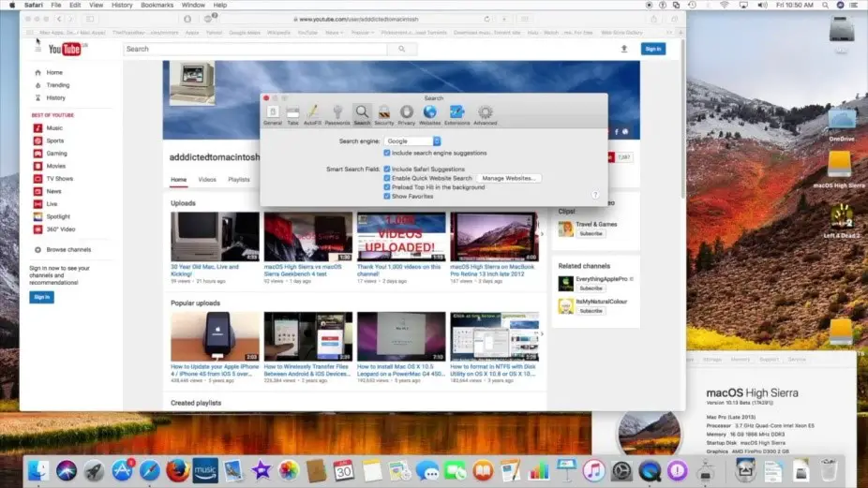Click the sidebar Sign in button
This screenshot has height=488, width=868.
point(41,297)
